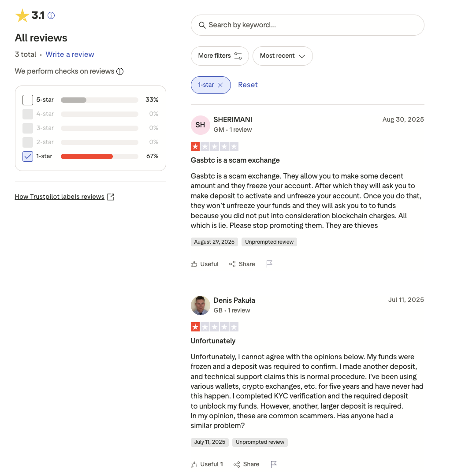The width and height of the screenshot is (465, 476).
Task: Flag Denis Pakuła's review
Action: coord(274,464)
